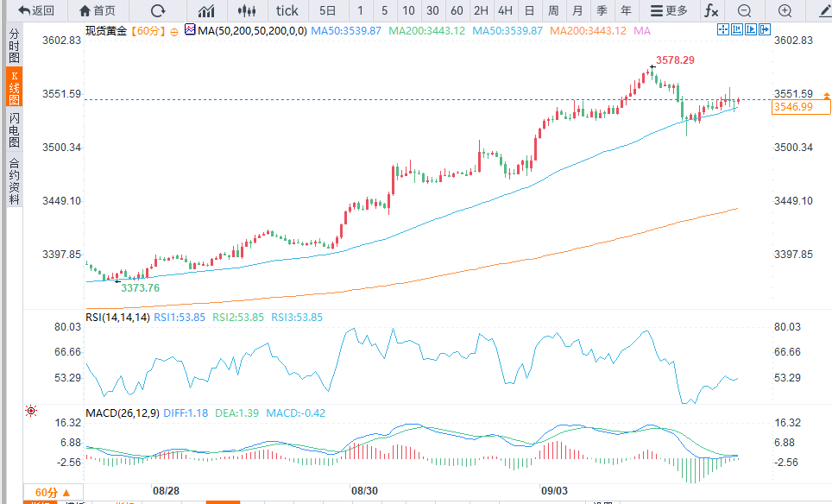Click the RSI1:53.85 value

click(180, 318)
